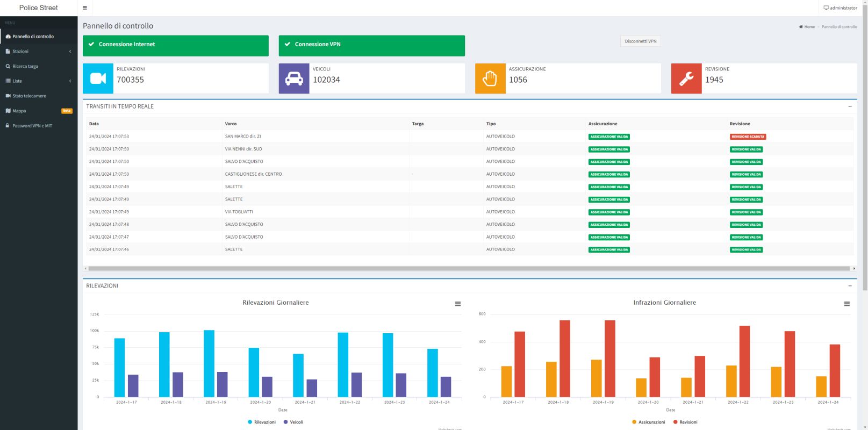
Task: Toggle the sidebar hamburger menu
Action: point(85,8)
